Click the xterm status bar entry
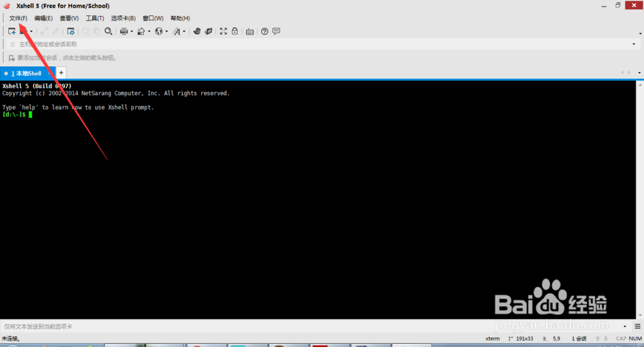This screenshot has width=644, height=347. [493, 339]
